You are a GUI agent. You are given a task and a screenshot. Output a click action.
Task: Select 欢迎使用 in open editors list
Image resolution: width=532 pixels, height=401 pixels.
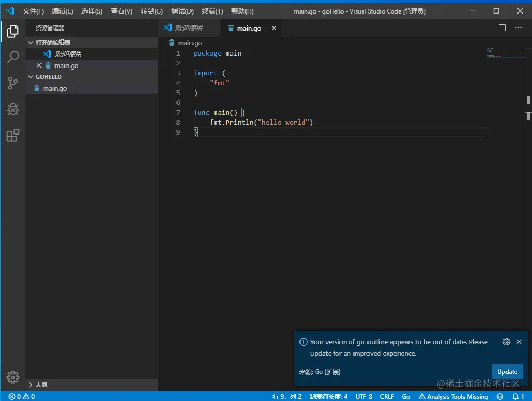pos(91,54)
